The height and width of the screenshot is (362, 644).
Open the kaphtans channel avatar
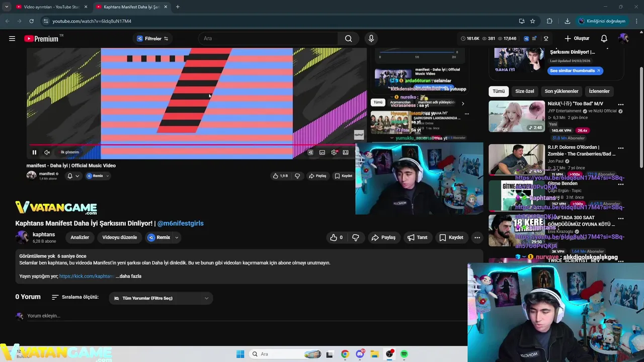[x=22, y=237]
